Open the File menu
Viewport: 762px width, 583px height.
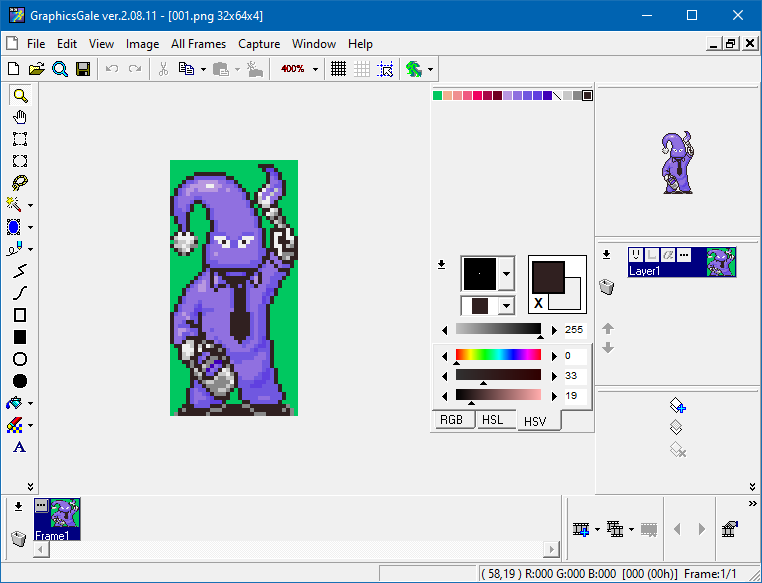(36, 44)
